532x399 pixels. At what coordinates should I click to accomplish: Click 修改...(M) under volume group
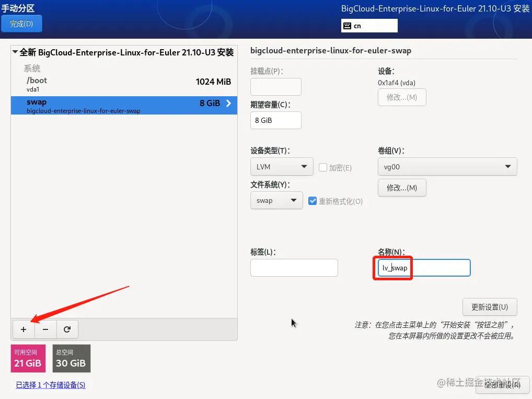(x=402, y=188)
